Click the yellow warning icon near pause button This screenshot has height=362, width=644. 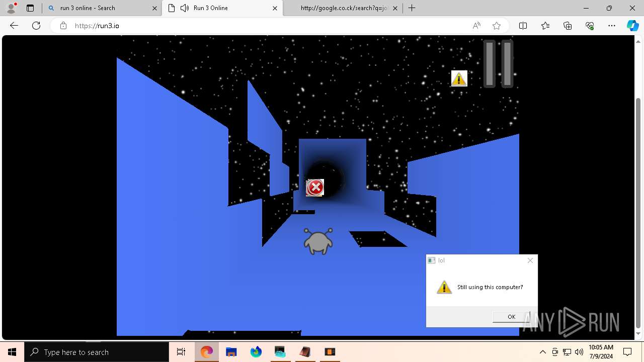459,78
